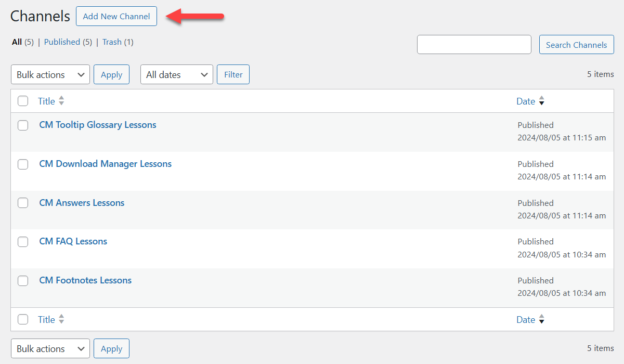Click the Title sort arrows in footer
The image size is (624, 364).
61,319
